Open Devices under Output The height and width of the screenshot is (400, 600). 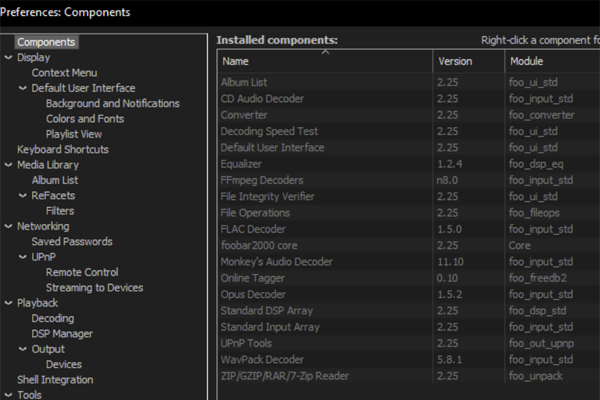pos(64,364)
